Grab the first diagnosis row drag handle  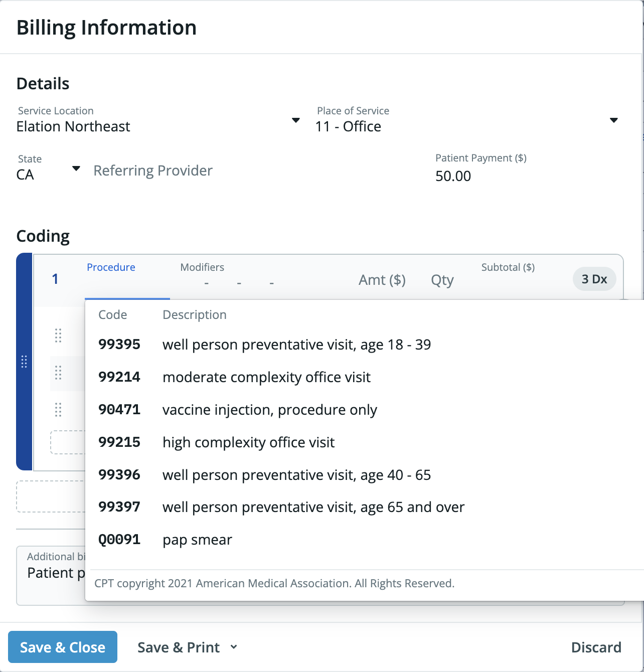pos(58,336)
